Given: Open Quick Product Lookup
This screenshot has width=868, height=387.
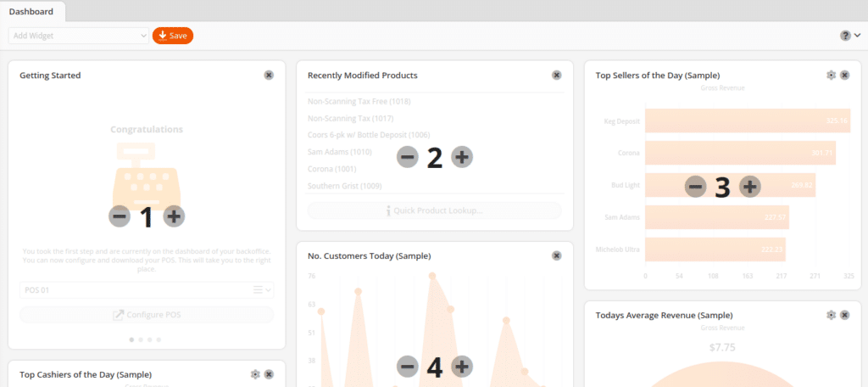Looking at the screenshot, I should click(435, 210).
